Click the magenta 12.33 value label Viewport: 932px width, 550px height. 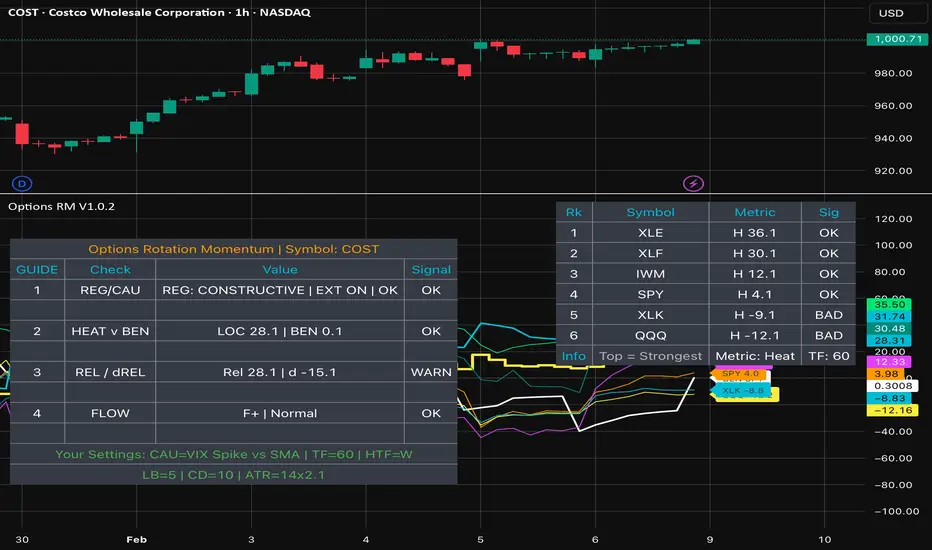pos(889,362)
